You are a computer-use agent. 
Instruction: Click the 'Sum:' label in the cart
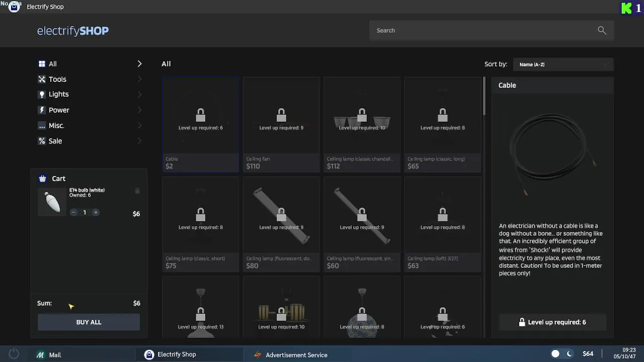44,303
